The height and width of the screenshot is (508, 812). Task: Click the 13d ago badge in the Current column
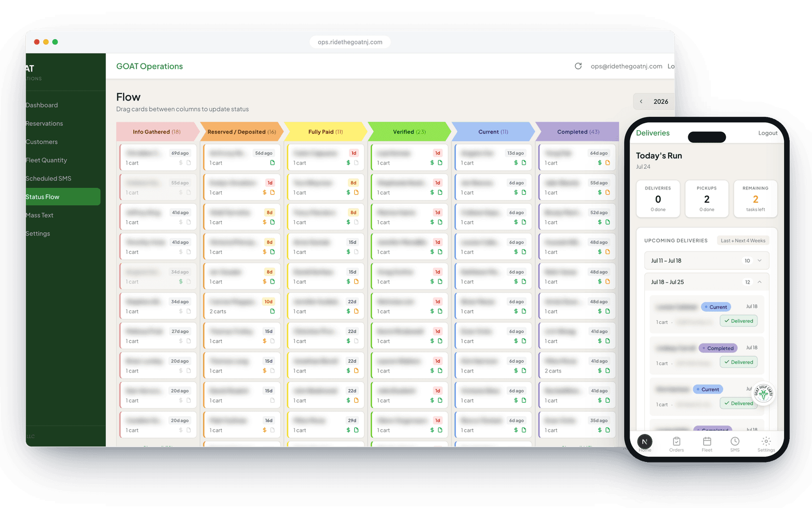tap(515, 153)
